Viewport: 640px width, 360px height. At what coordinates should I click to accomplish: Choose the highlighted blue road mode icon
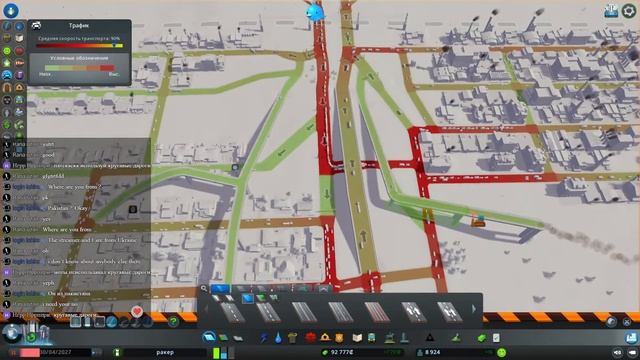[x=247, y=298]
